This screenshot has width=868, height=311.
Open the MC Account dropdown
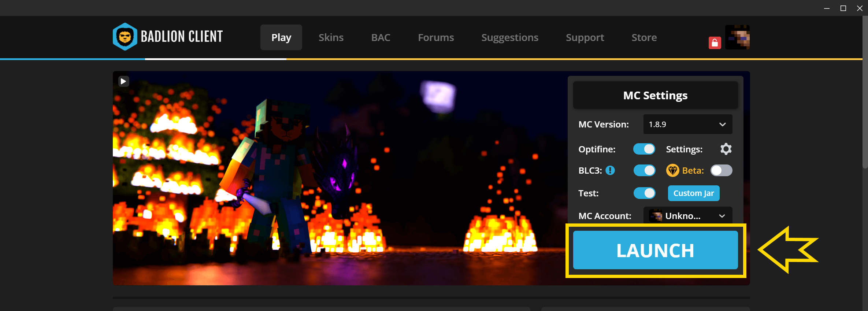pos(688,215)
